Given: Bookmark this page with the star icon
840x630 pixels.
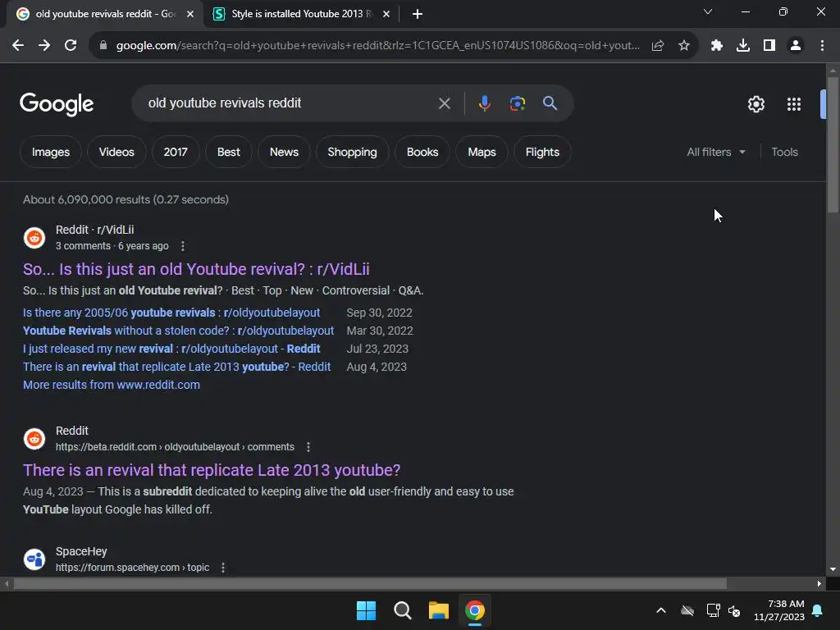Looking at the screenshot, I should pos(684,46).
